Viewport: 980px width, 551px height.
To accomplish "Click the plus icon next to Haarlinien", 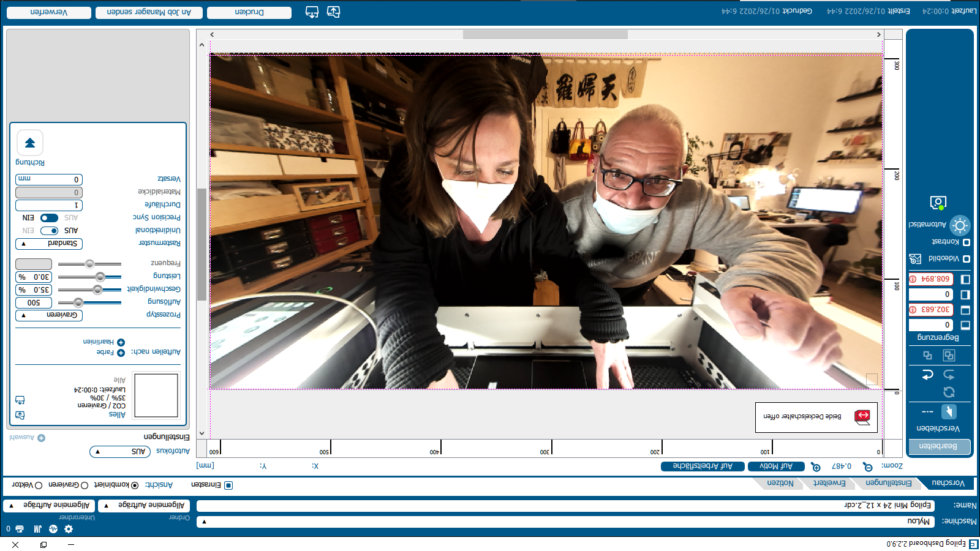I will (x=121, y=342).
